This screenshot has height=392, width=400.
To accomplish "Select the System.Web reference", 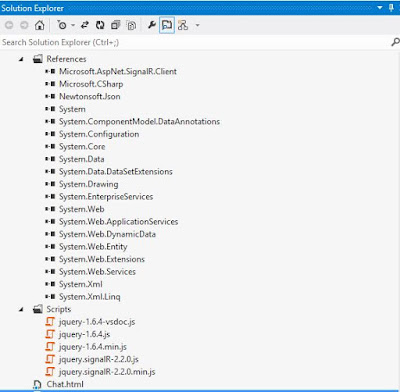I will click(82, 209).
